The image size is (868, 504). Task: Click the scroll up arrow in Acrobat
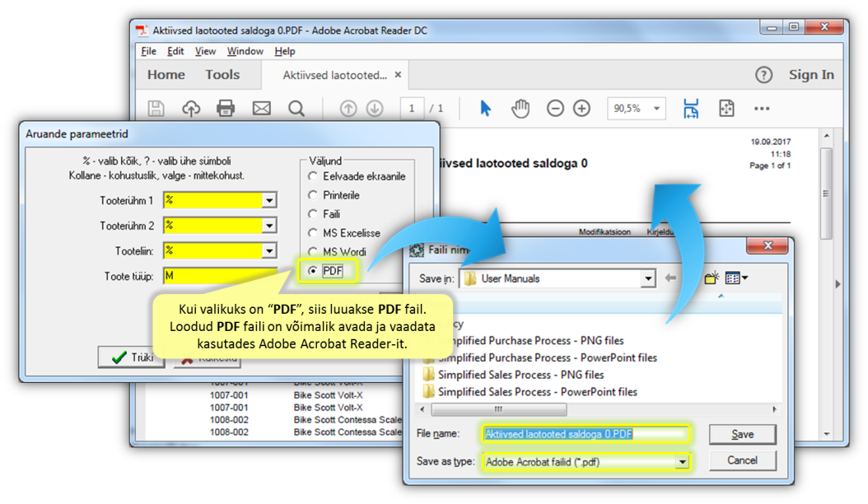pos(827,136)
